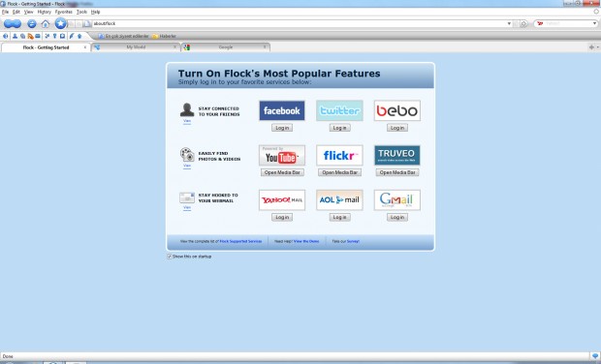Log in to twitter
The width and height of the screenshot is (601, 364).
tap(339, 128)
